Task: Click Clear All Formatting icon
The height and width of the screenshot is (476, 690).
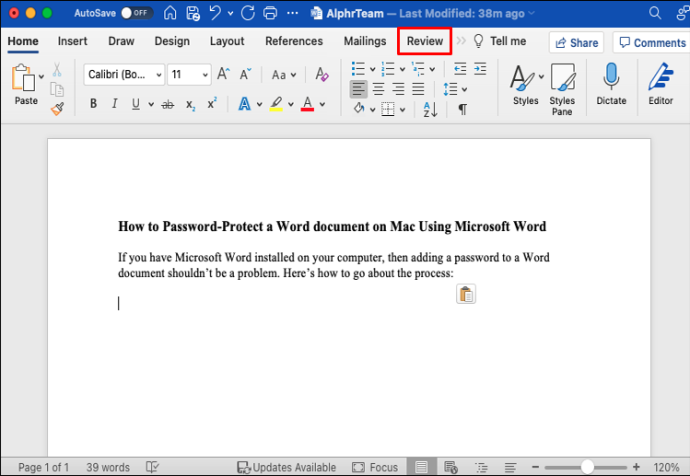Action: (322, 74)
